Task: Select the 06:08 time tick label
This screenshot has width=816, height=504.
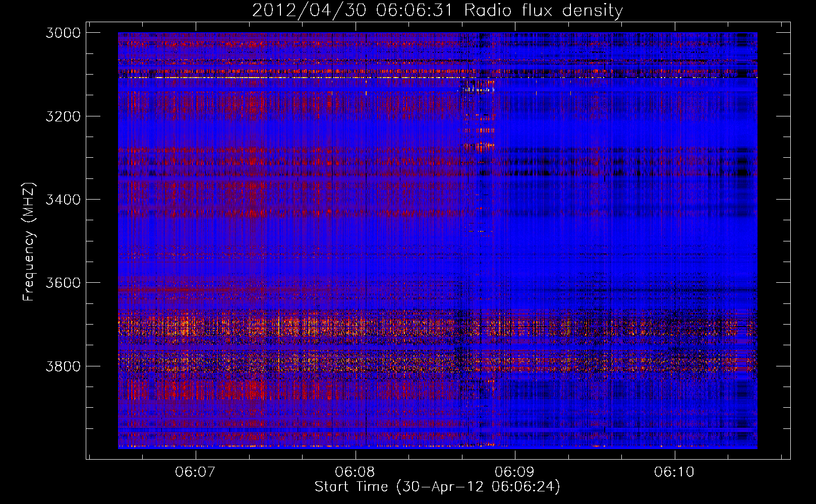Action: 355,472
